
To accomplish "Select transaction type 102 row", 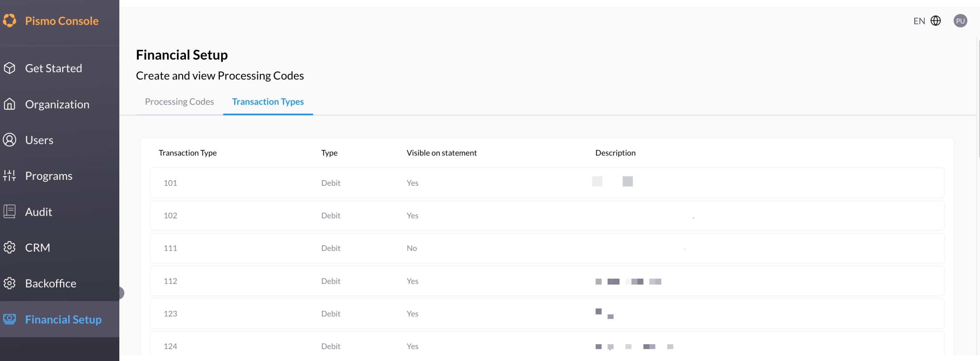I will [547, 215].
